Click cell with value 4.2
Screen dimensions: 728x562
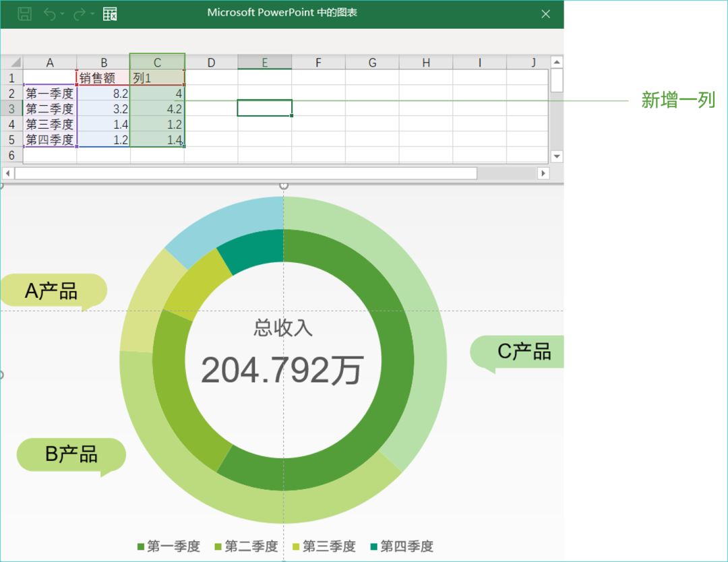click(157, 108)
